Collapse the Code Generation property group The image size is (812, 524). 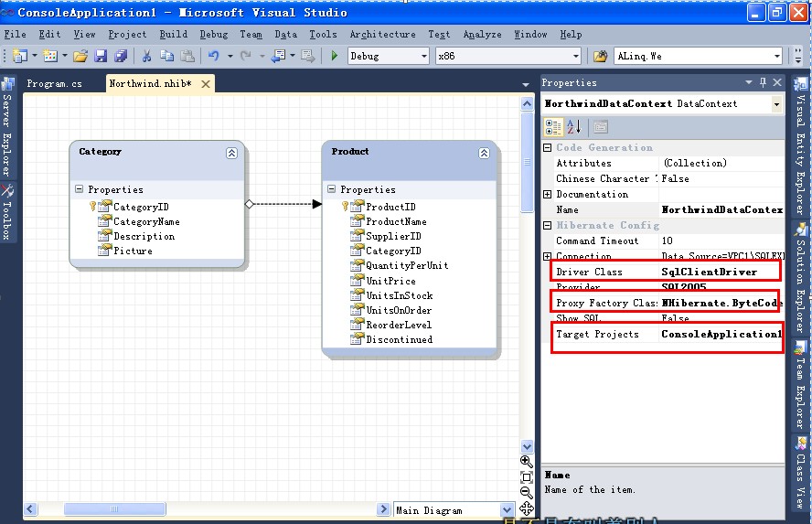click(548, 147)
